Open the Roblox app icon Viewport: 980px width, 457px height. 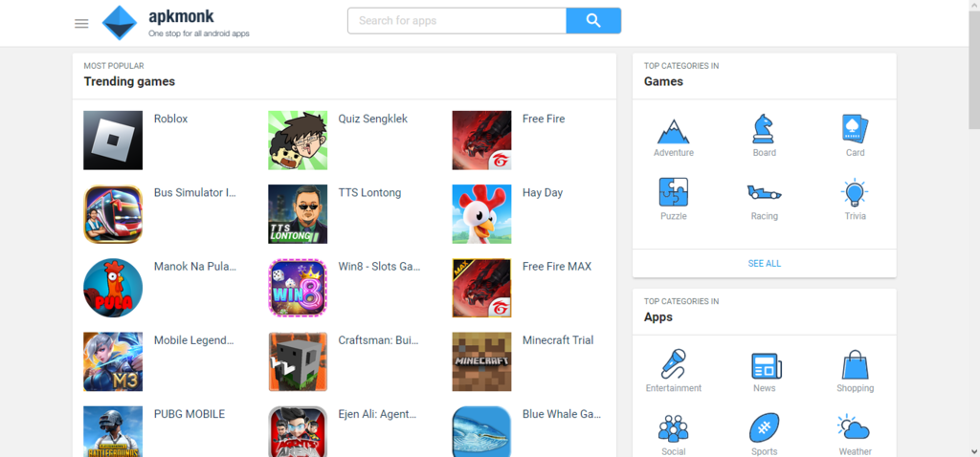113,141
